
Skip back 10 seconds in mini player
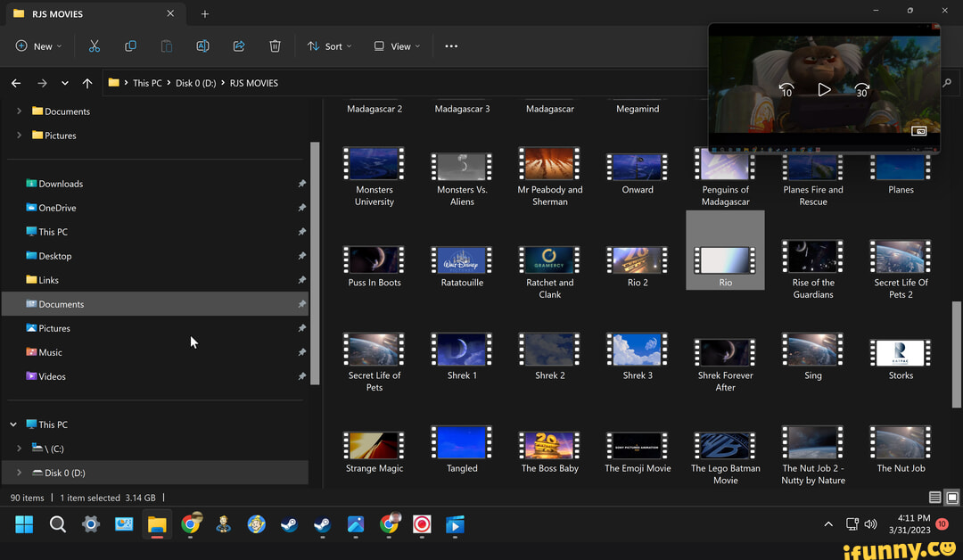click(x=786, y=90)
